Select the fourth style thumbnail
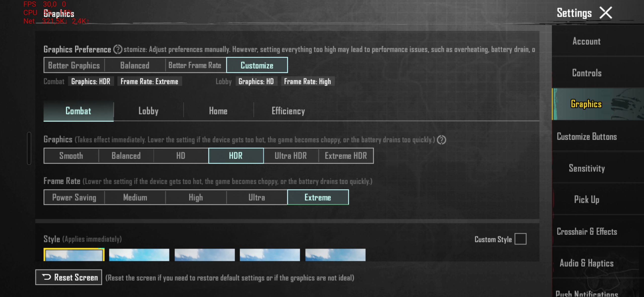This screenshot has height=297, width=644. click(270, 255)
